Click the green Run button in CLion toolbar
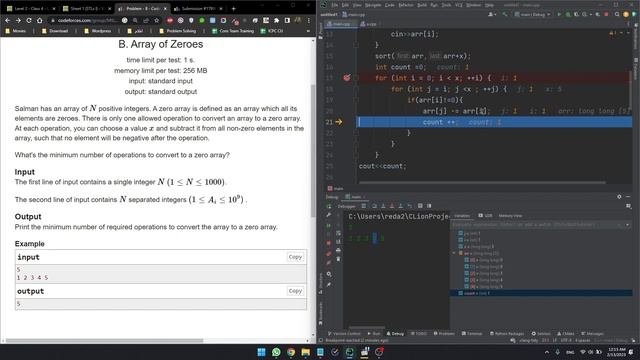The image size is (640, 360). (x=559, y=14)
